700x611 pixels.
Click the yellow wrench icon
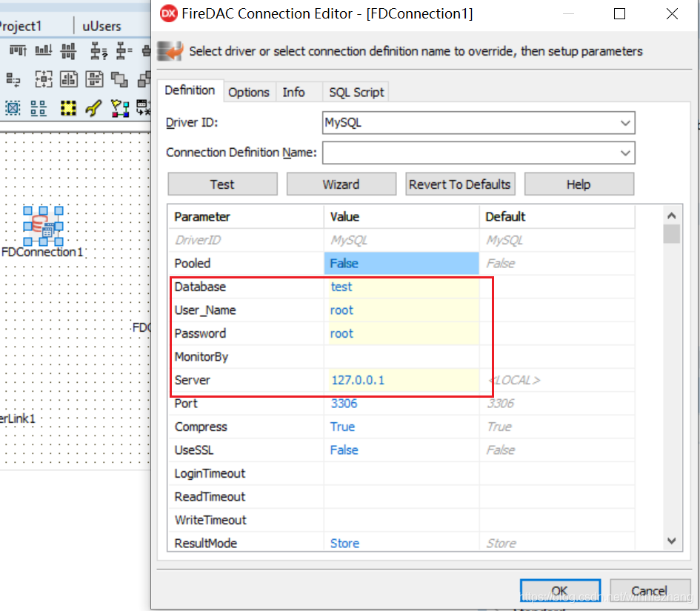[x=94, y=108]
